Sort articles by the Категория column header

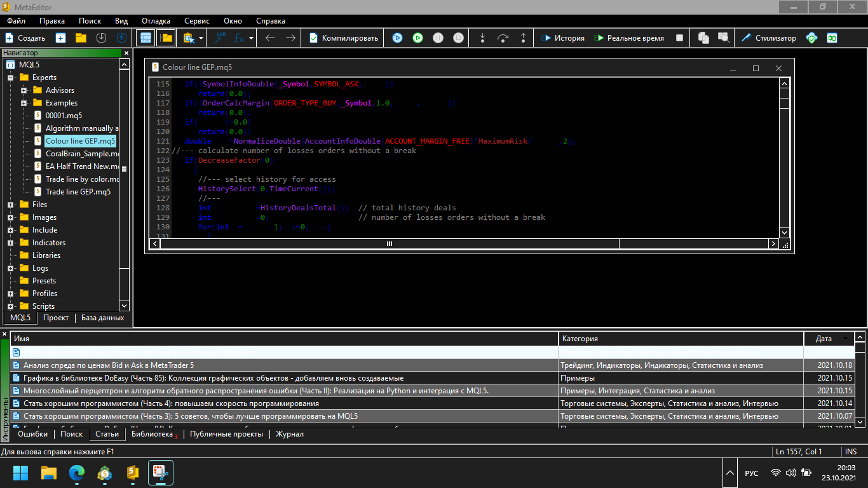681,339
